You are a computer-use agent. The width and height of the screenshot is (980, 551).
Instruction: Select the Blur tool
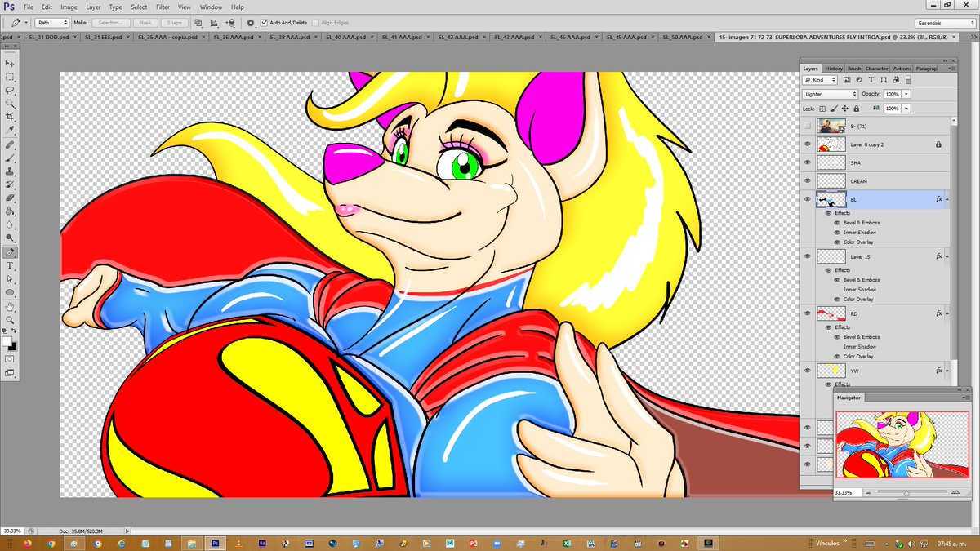(x=10, y=224)
